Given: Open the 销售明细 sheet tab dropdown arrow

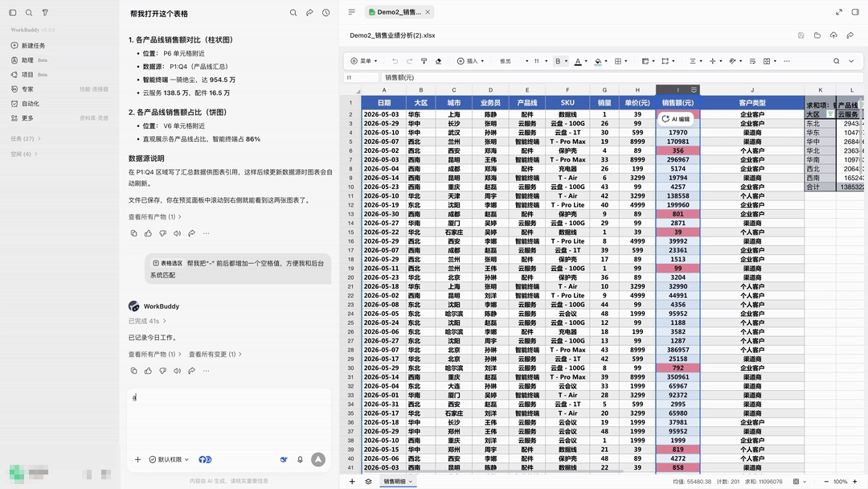Looking at the screenshot, I should (411, 482).
